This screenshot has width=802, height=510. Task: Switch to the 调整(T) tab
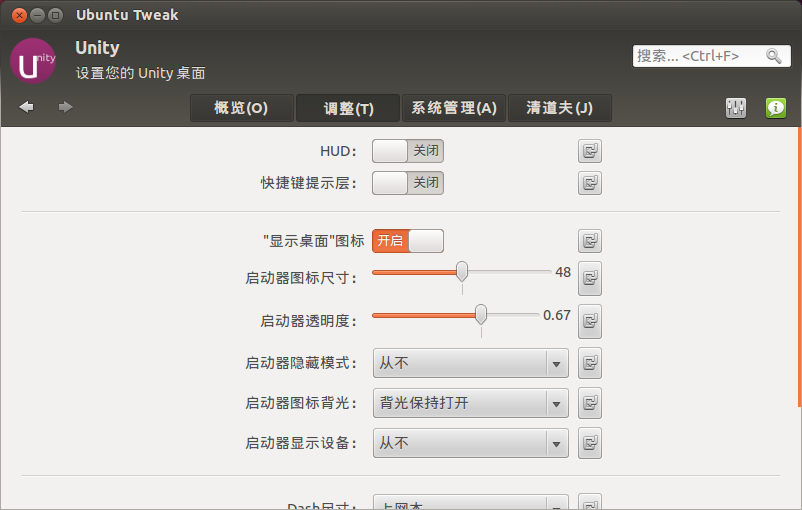[x=348, y=108]
